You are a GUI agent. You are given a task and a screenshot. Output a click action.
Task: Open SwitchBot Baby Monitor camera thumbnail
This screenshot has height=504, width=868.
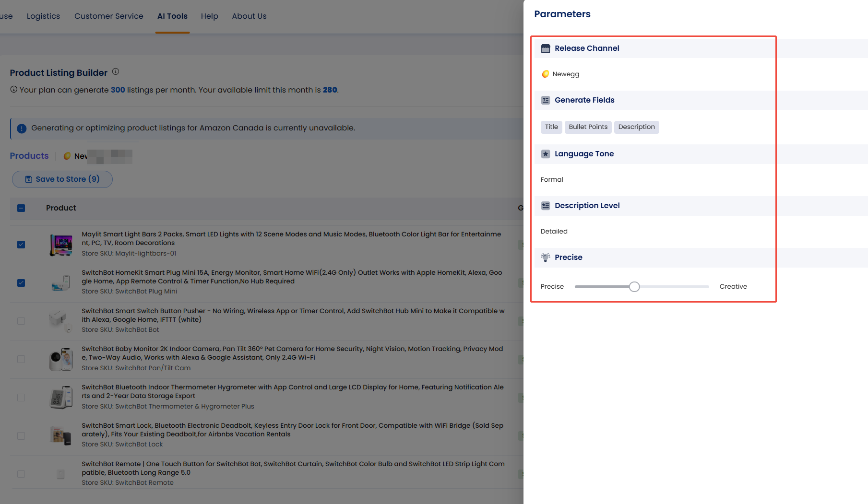(x=61, y=359)
